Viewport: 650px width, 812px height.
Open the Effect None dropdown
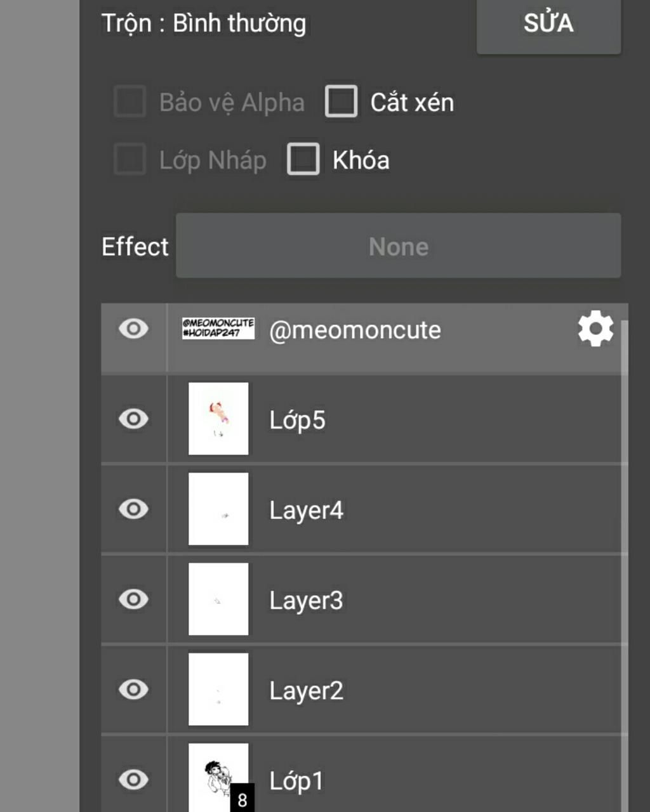click(x=398, y=246)
